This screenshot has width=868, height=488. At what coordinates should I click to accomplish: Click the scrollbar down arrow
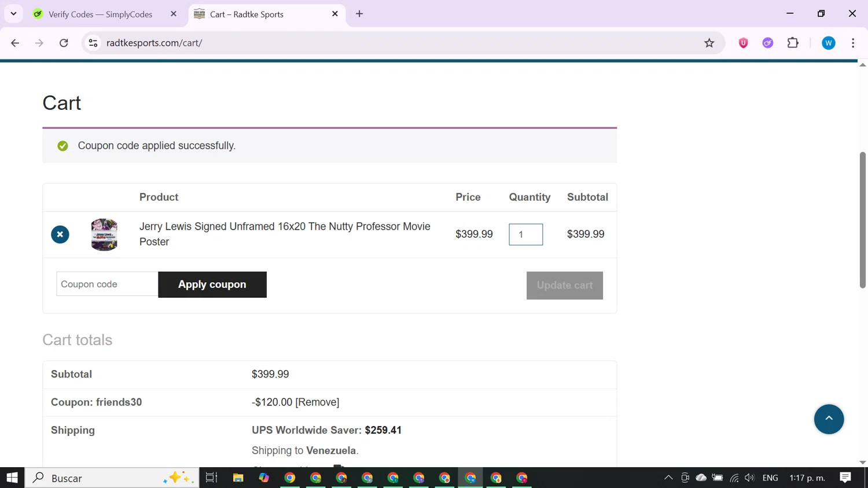coord(863,463)
